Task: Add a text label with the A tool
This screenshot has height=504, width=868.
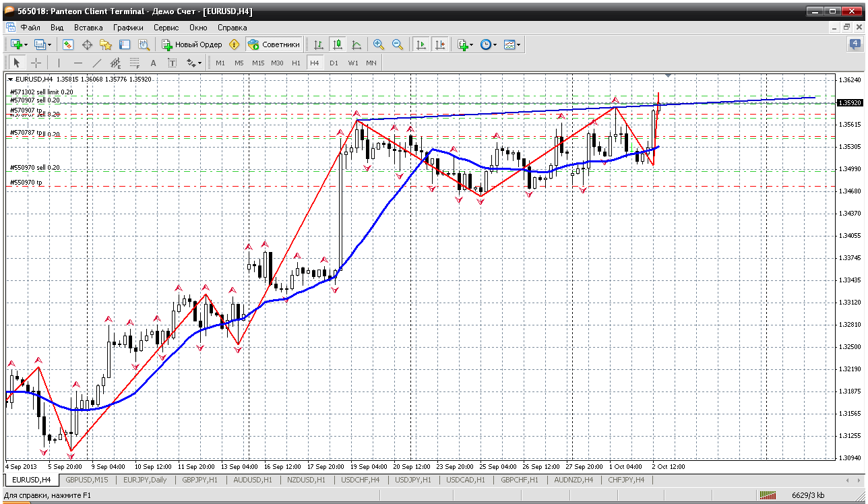Action: tap(153, 63)
